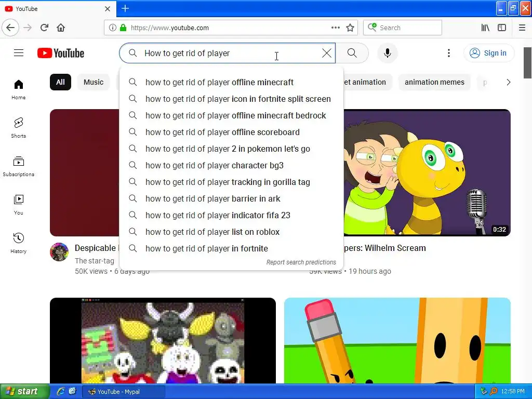Start voice search with the microphone

(x=388, y=53)
